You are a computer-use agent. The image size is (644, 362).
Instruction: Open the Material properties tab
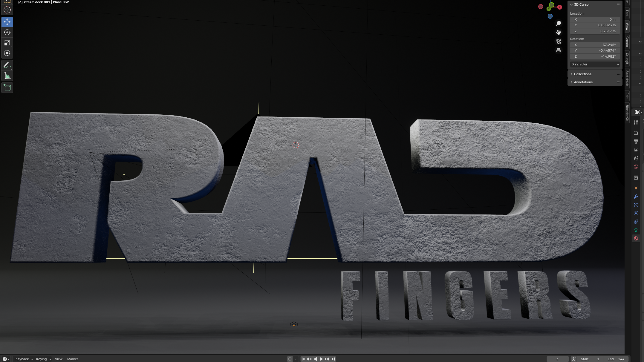click(x=636, y=238)
